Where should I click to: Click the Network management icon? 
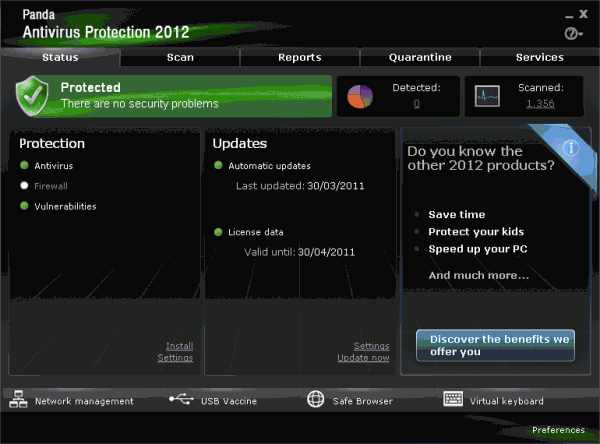click(18, 399)
